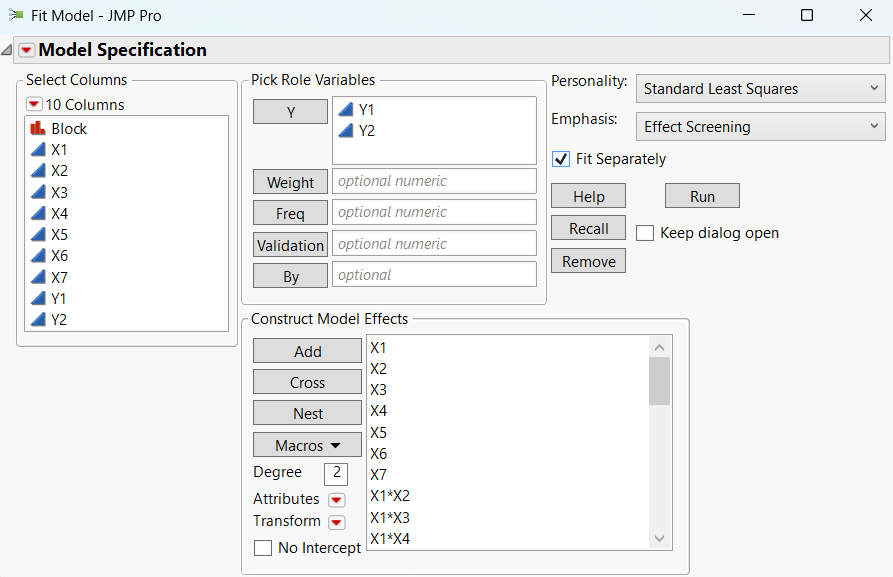Collapse the Model Specification disclosure triangle

click(7, 48)
